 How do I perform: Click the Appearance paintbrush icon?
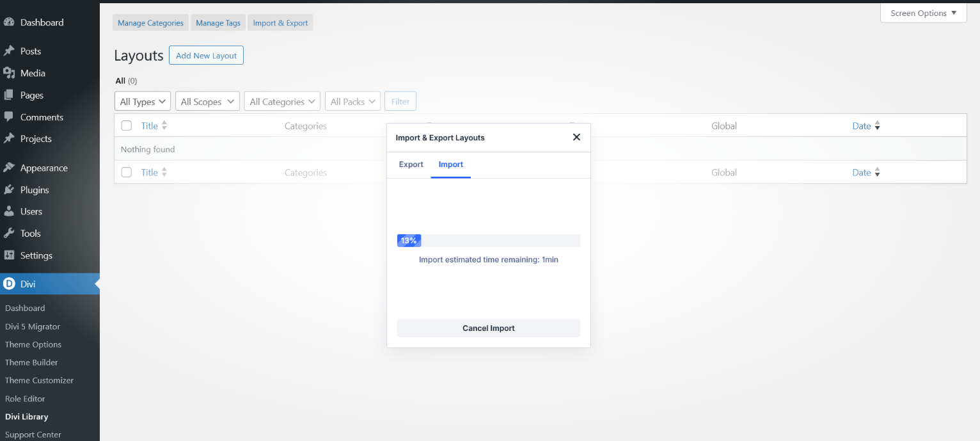[9, 168]
